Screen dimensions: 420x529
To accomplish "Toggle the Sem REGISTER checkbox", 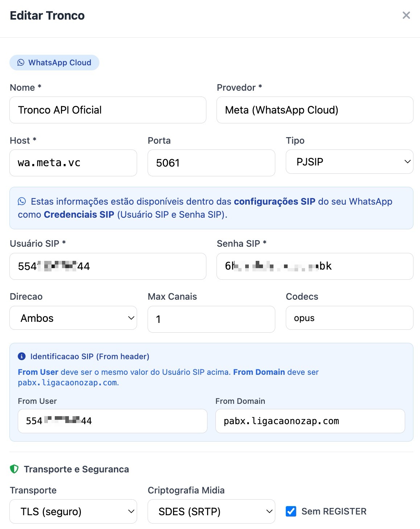I will (x=291, y=511).
